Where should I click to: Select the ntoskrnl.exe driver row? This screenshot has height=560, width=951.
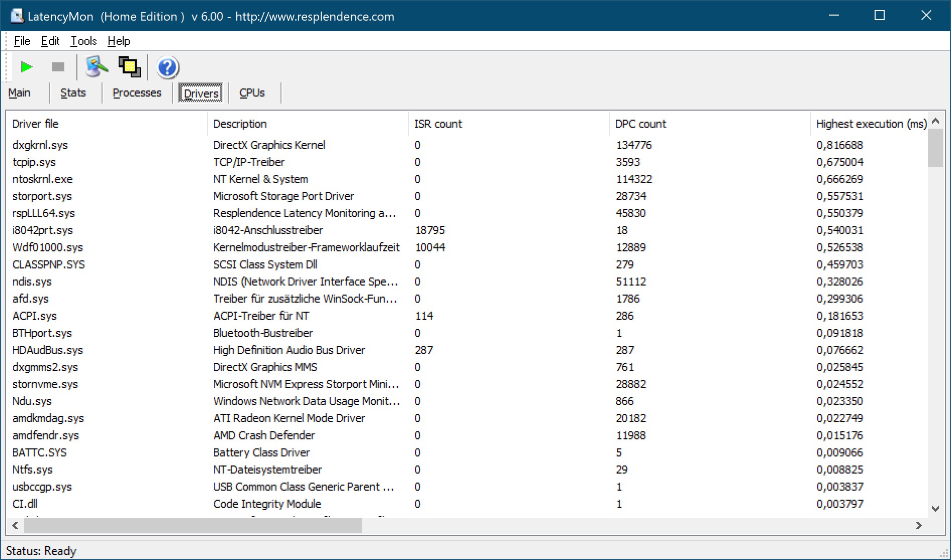tap(467, 179)
